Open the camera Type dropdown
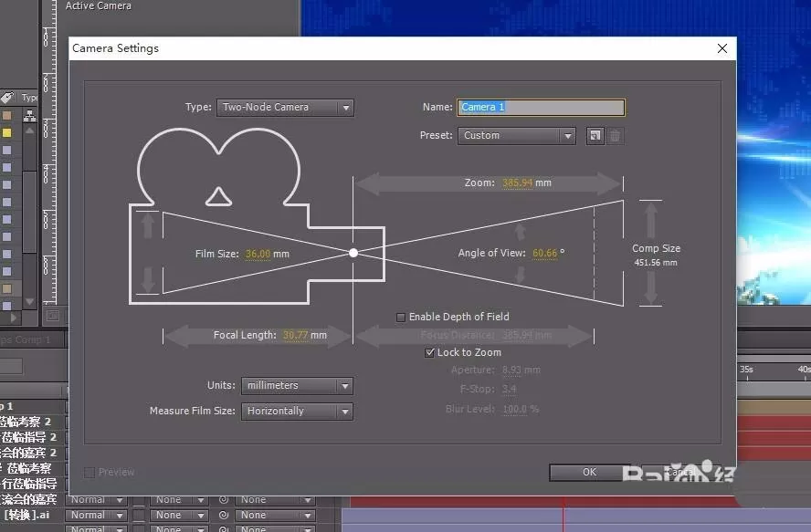811x532 pixels. 285,108
